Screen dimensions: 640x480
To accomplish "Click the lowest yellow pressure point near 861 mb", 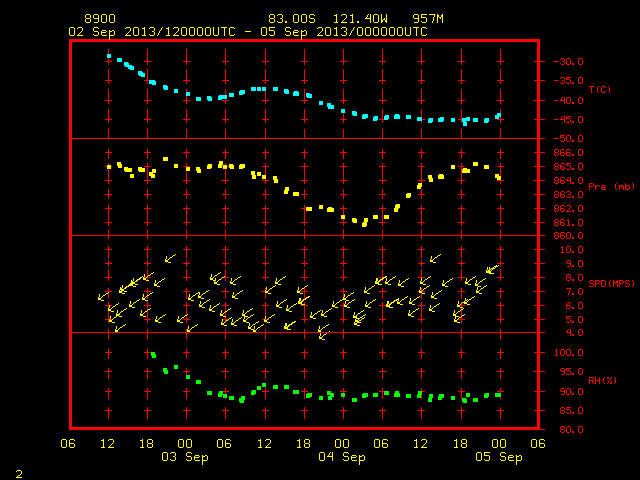I will 365,223.
